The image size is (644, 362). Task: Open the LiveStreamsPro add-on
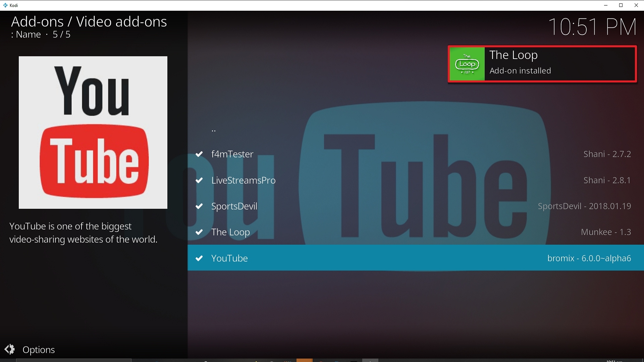pos(416,180)
